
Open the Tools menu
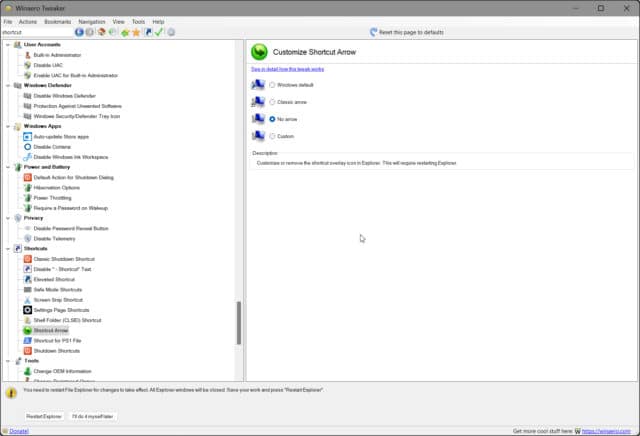coord(138,22)
